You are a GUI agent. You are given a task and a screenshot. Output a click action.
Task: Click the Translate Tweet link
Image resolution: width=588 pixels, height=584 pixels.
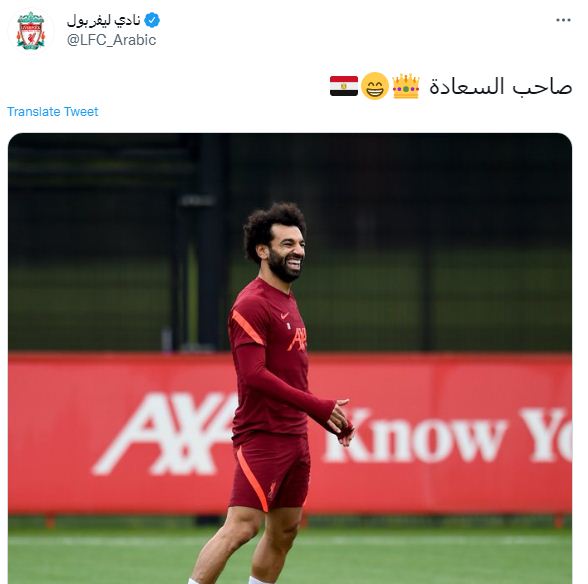(x=52, y=111)
